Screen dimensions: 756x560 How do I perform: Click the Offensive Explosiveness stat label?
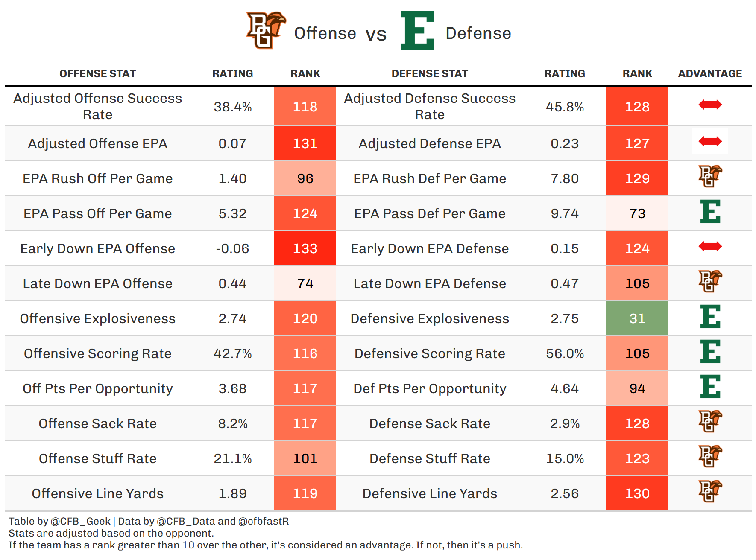[x=97, y=318]
